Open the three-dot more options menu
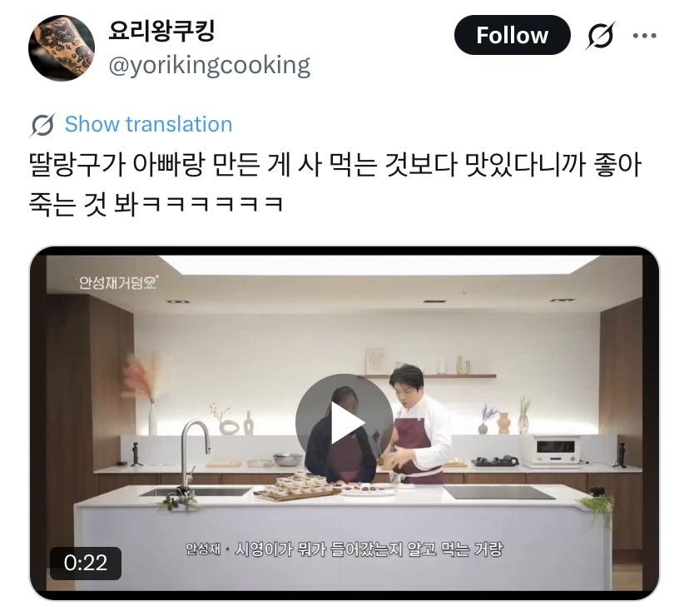This screenshot has height=616, width=689. pyautogui.click(x=645, y=35)
